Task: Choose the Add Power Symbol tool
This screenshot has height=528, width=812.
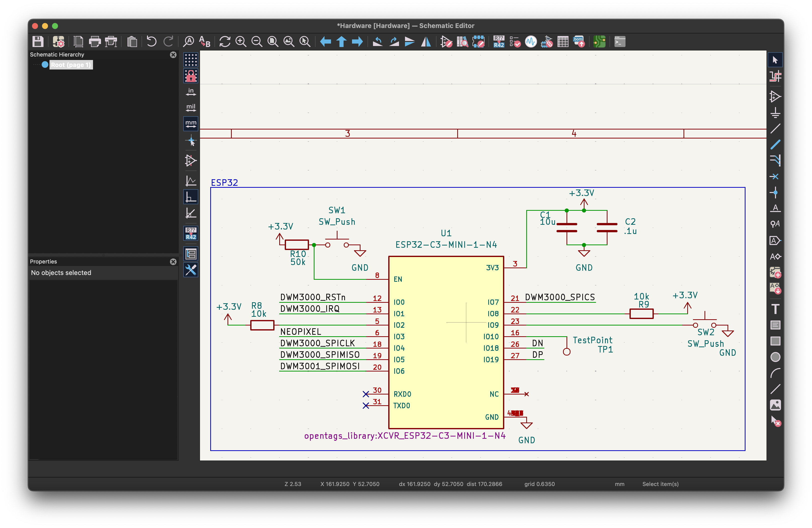Action: pyautogui.click(x=775, y=112)
